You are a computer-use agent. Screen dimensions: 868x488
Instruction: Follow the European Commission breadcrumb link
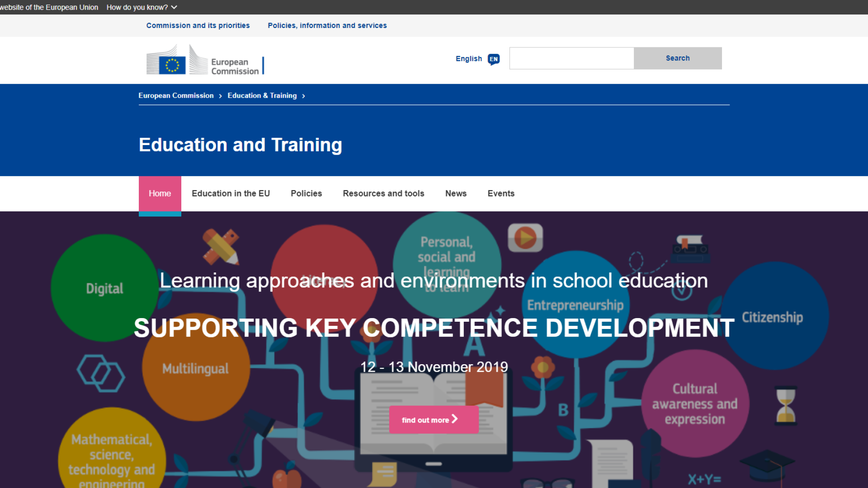click(x=176, y=96)
